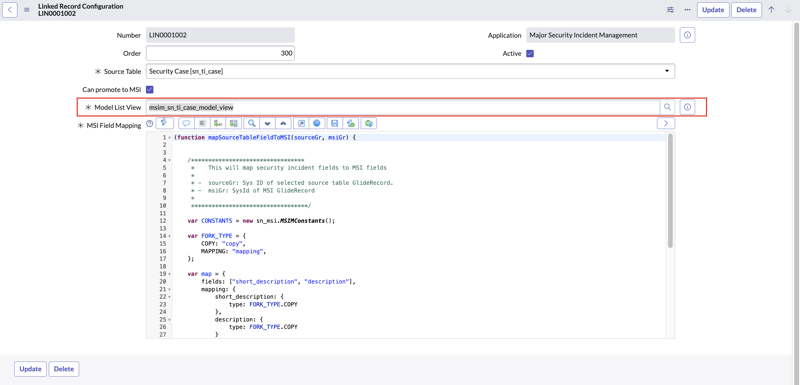Click the 'Linked Record Configuration' header title
This screenshot has height=385, width=800.
tap(81, 6)
